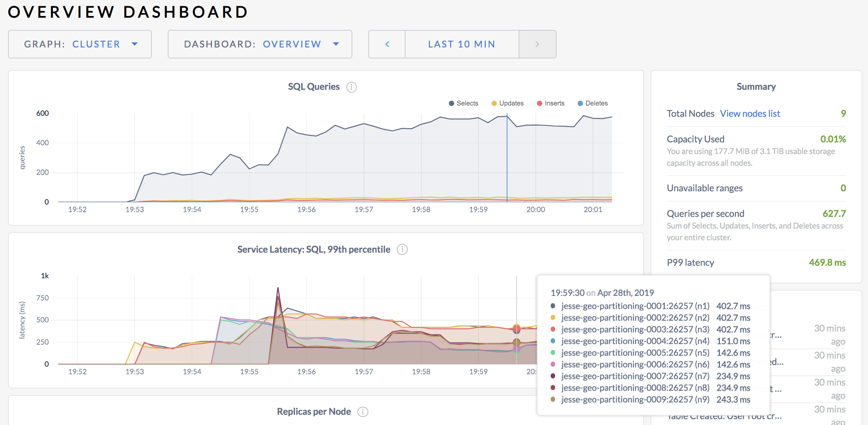Viewport: 868px width, 425px height.
Task: Click the Queries per second value 627.7
Action: click(x=834, y=213)
